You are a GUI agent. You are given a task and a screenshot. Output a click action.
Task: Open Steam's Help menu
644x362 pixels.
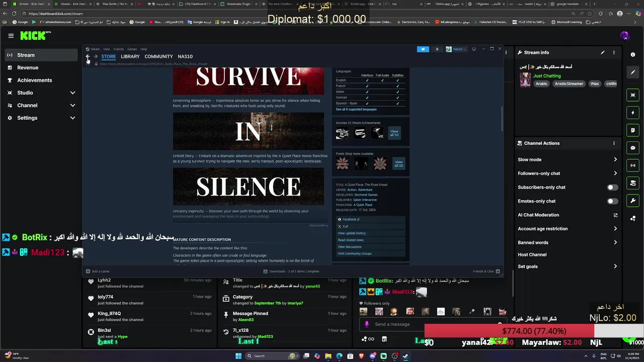click(144, 49)
